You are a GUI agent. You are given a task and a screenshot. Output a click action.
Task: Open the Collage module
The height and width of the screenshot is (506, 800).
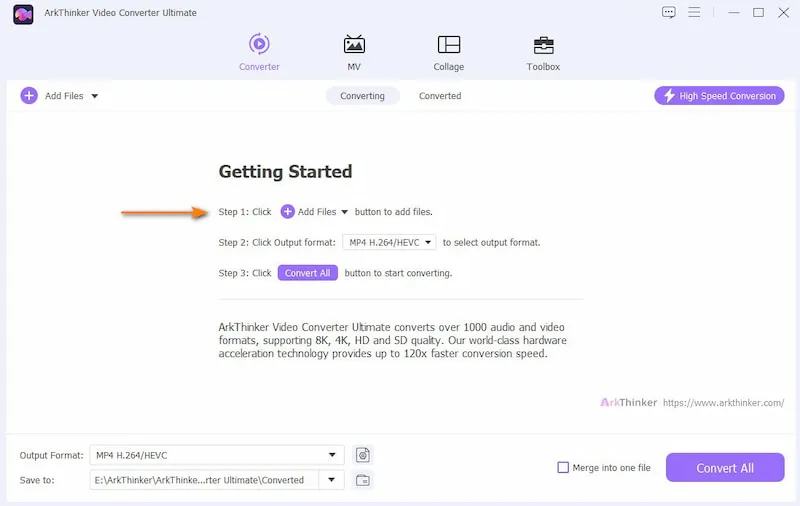(x=448, y=52)
